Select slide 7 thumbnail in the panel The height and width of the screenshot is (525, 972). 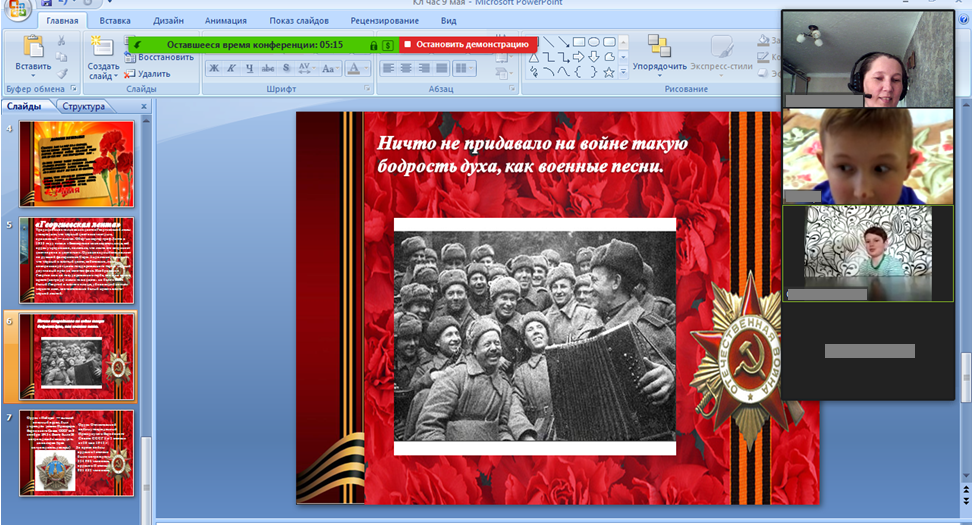(x=77, y=452)
